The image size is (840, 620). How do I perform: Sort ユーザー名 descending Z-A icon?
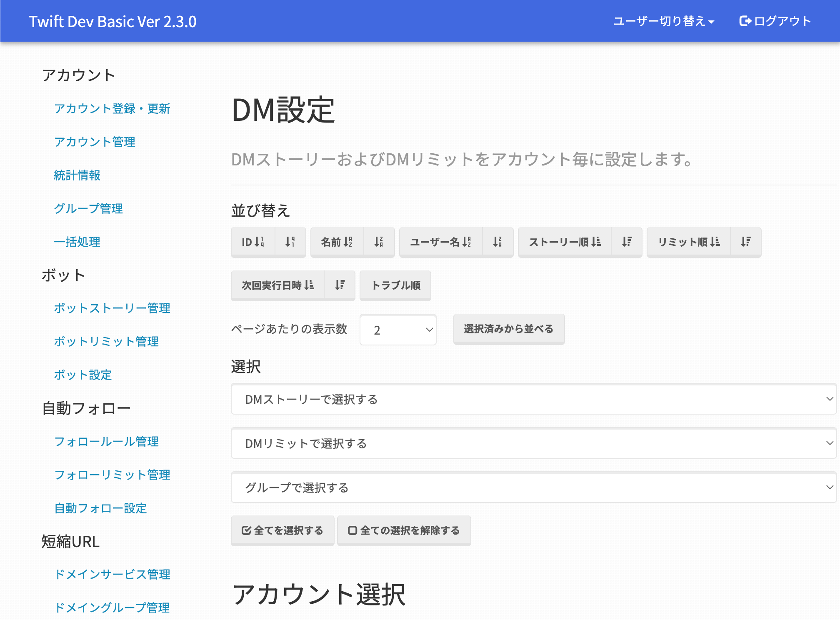[x=497, y=242]
